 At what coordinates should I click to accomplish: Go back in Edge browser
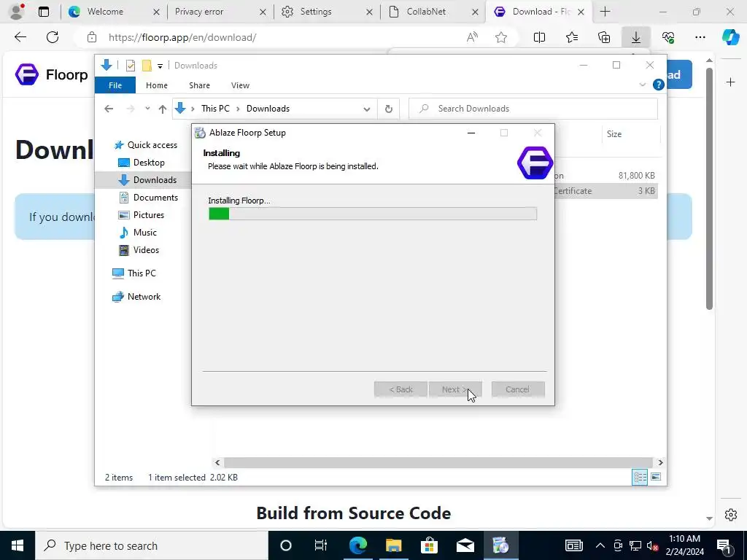(20, 37)
